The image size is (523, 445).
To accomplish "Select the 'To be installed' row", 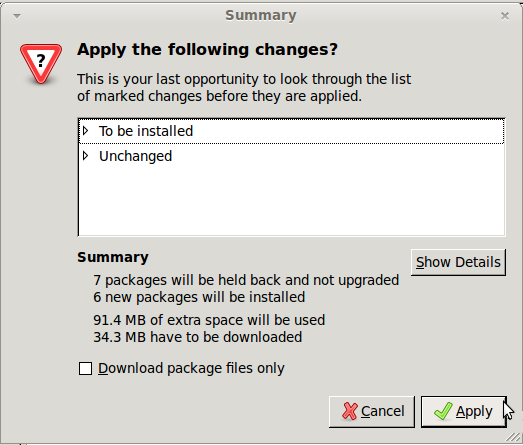I will point(291,131).
